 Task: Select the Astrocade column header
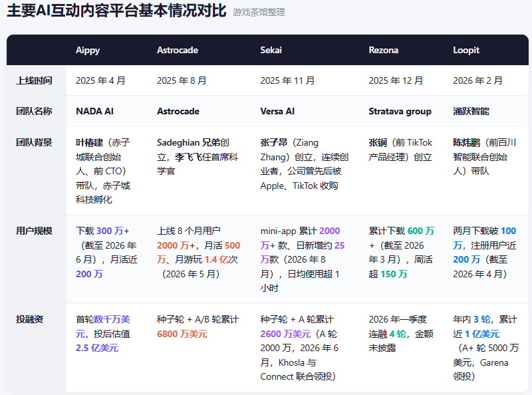(x=178, y=51)
